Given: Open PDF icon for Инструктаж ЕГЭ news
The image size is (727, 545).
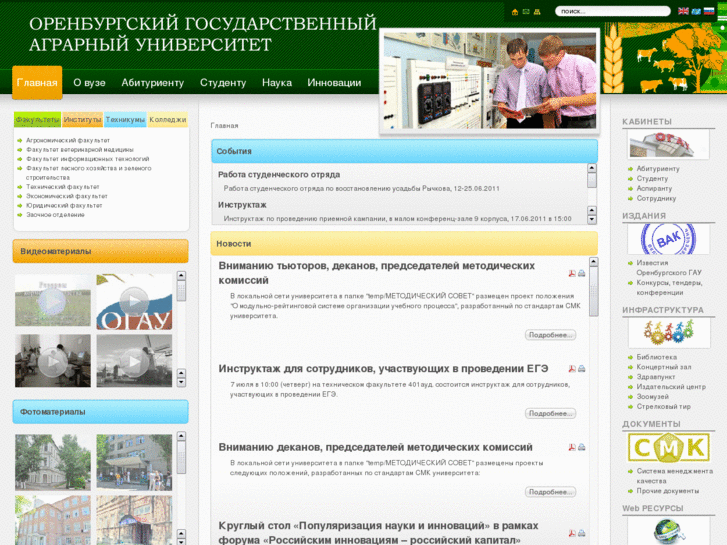Looking at the screenshot, I should 572,369.
